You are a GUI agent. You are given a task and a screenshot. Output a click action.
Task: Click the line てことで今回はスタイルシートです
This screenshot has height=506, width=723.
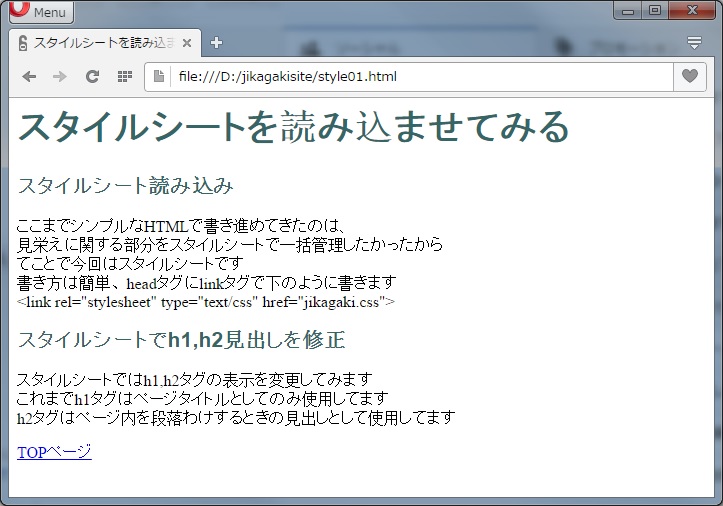click(x=130, y=263)
